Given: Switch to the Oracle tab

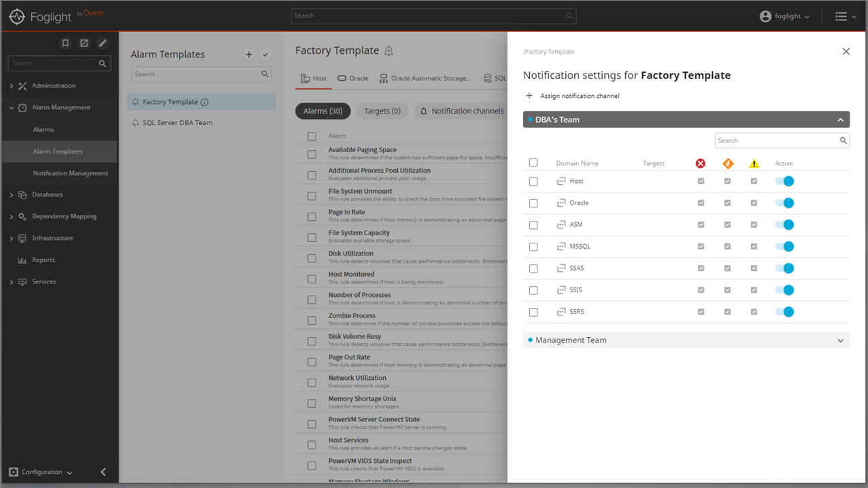Looking at the screenshot, I should 353,78.
